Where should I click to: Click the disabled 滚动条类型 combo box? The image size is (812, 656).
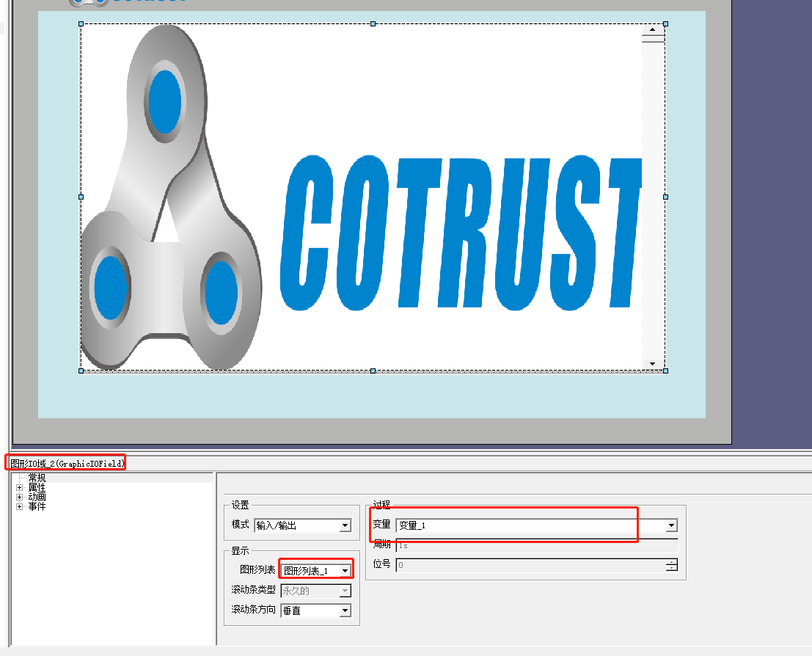(x=316, y=591)
